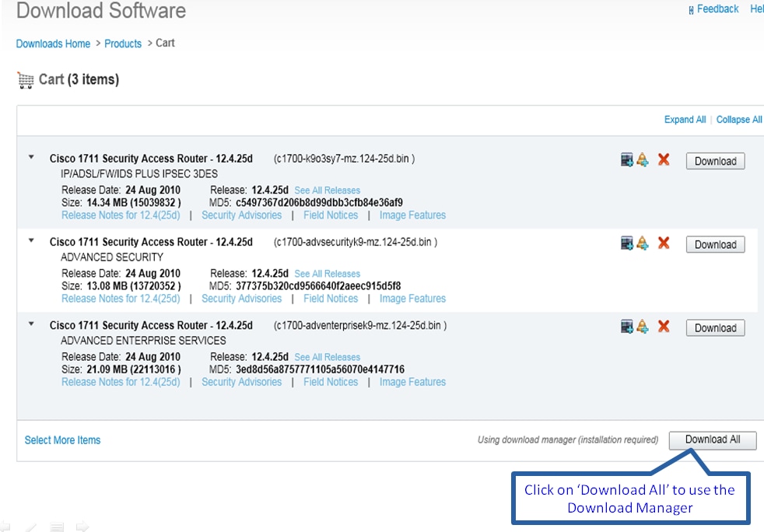Screen dimensions: 764x532
Task: Click the Feedback icon at top right
Action: click(x=691, y=10)
